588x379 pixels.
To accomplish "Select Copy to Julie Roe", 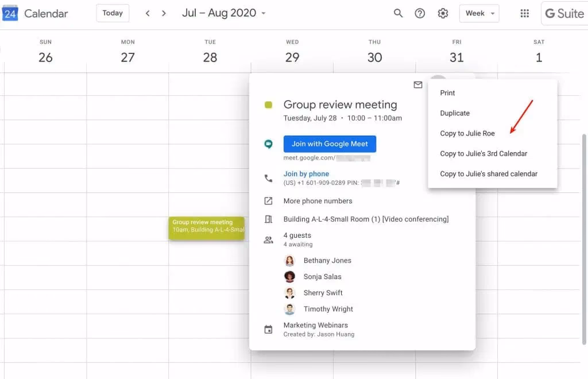I will [x=492, y=133].
